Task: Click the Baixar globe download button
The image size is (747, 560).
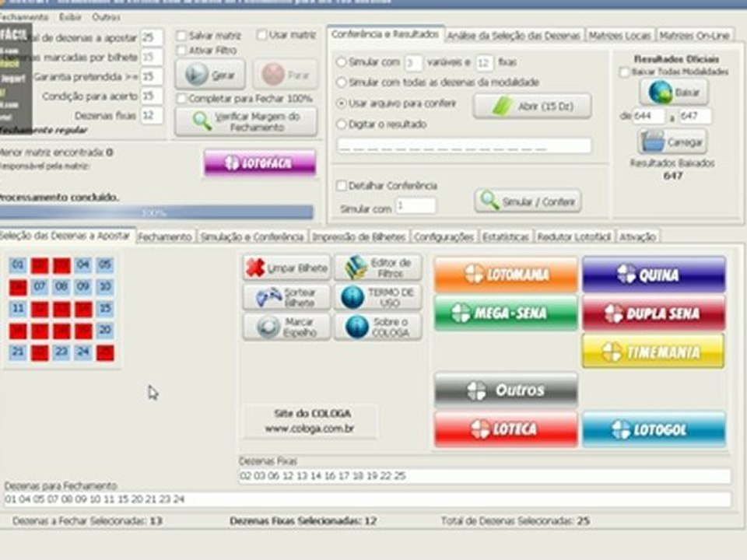Action: tap(674, 92)
